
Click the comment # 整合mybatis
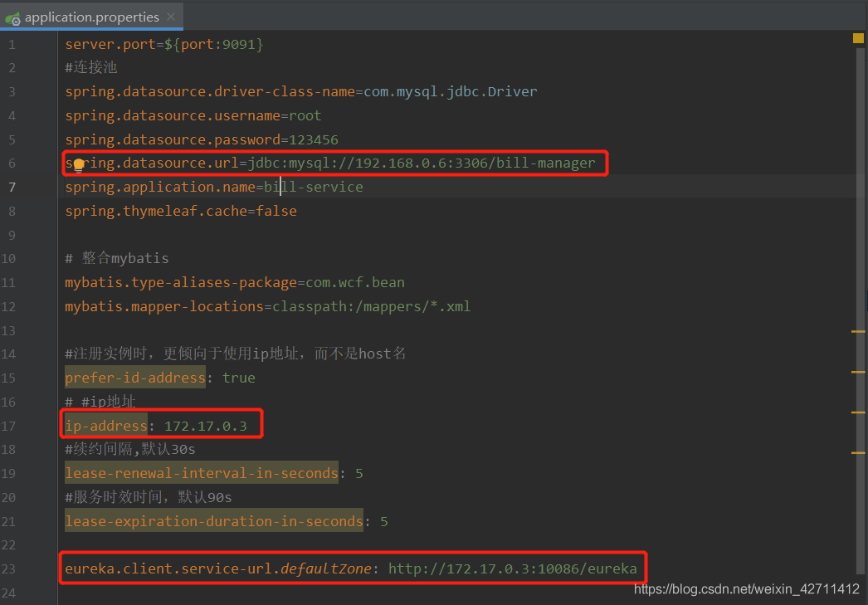(117, 258)
